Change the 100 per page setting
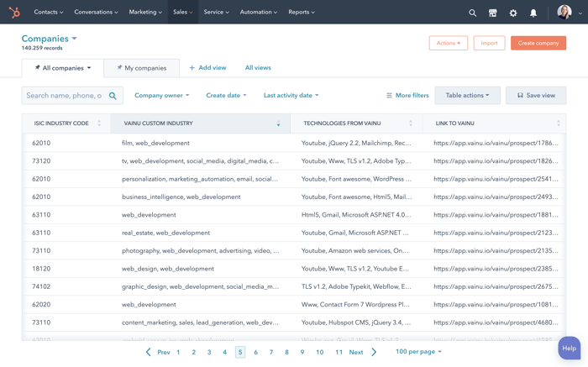The width and height of the screenshot is (588, 367). click(417, 352)
